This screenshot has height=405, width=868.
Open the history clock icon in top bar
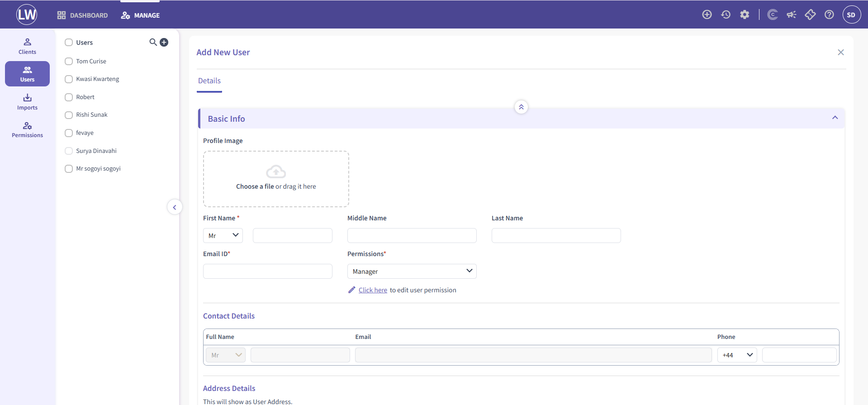[726, 14]
